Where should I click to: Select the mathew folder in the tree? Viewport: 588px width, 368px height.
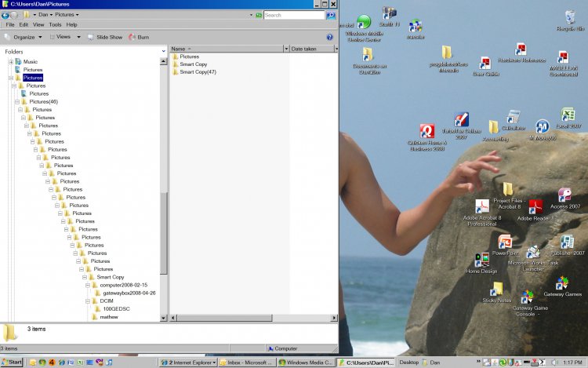[x=109, y=317]
